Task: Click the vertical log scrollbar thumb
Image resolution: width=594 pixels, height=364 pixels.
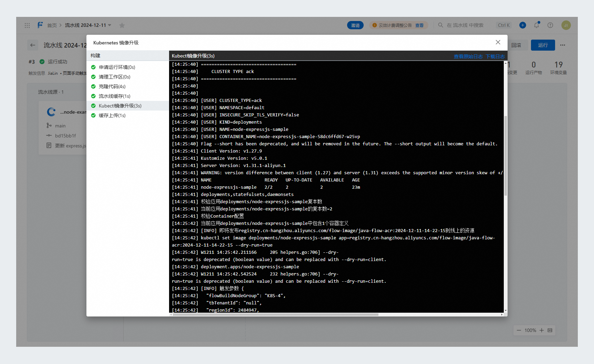Action: pyautogui.click(x=506, y=156)
